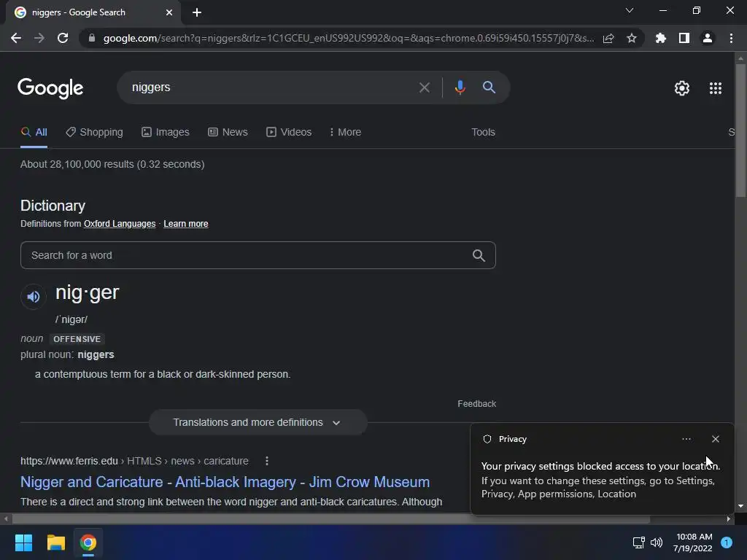
Task: Expand Translations and more definitions
Action: 258,422
